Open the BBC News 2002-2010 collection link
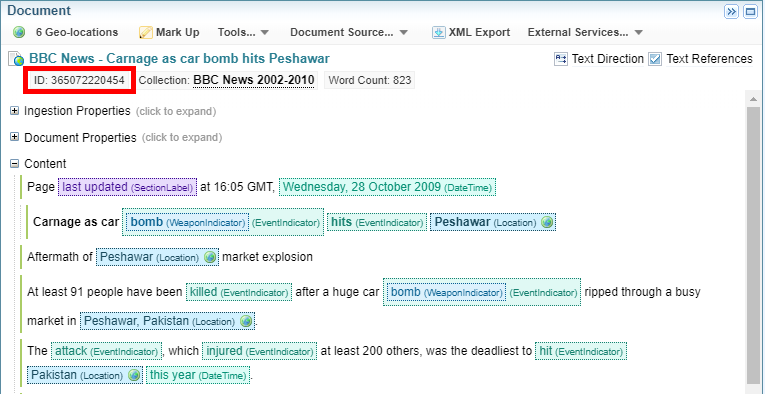This screenshot has width=765, height=394. [254, 80]
